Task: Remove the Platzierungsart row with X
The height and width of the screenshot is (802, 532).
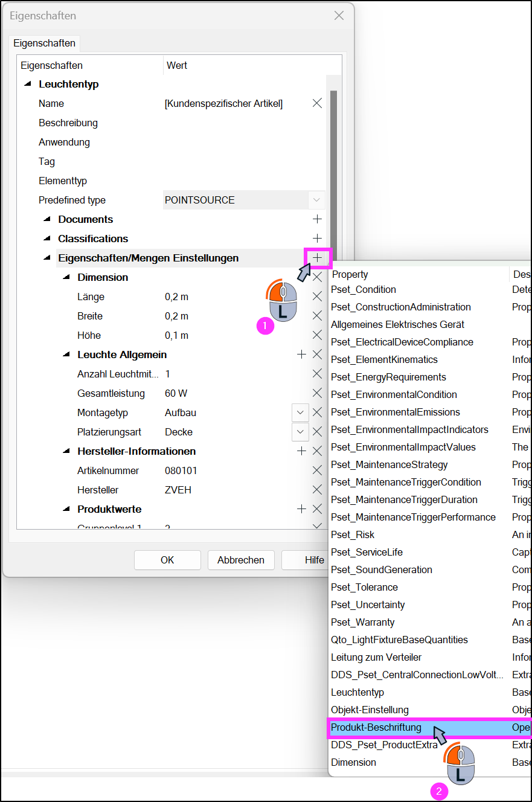Action: point(317,432)
